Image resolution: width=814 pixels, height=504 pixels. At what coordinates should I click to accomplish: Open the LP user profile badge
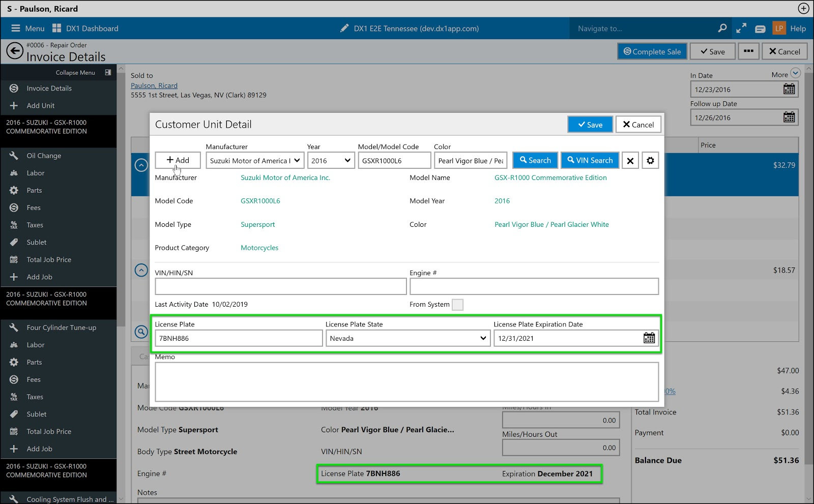point(779,28)
